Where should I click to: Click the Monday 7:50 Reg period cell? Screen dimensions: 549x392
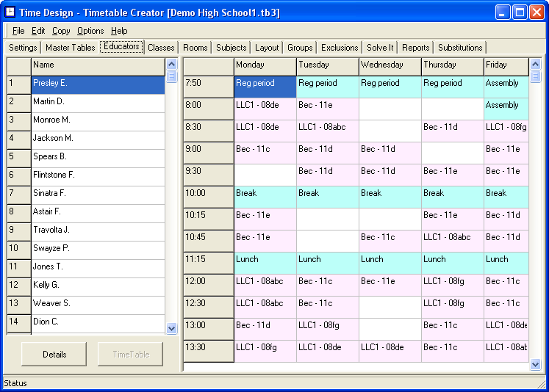[265, 84]
